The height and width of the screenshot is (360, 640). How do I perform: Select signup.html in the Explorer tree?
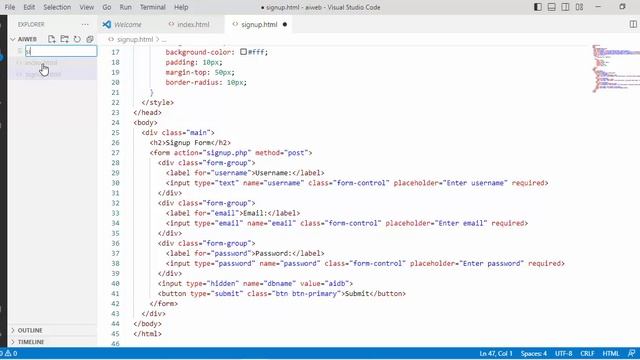pyautogui.click(x=43, y=74)
